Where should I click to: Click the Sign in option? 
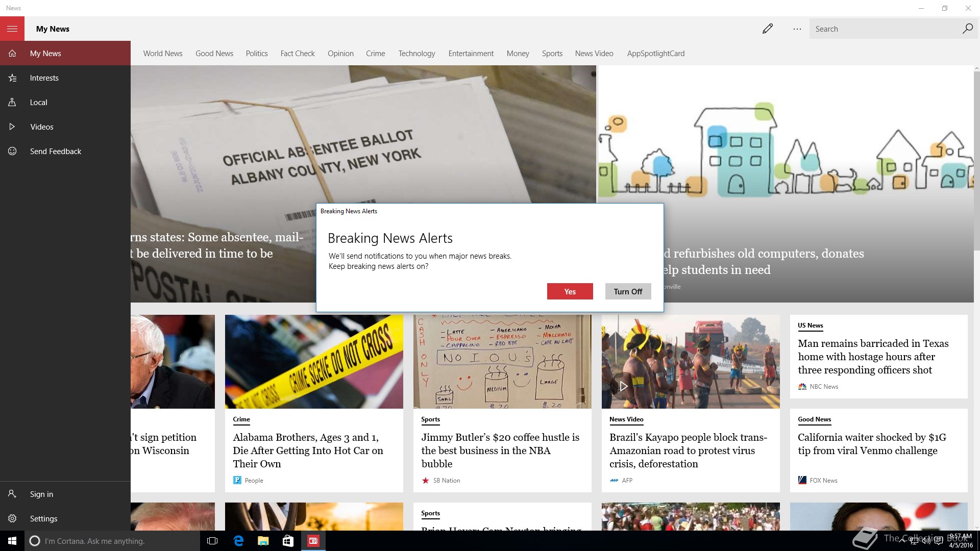65,494
